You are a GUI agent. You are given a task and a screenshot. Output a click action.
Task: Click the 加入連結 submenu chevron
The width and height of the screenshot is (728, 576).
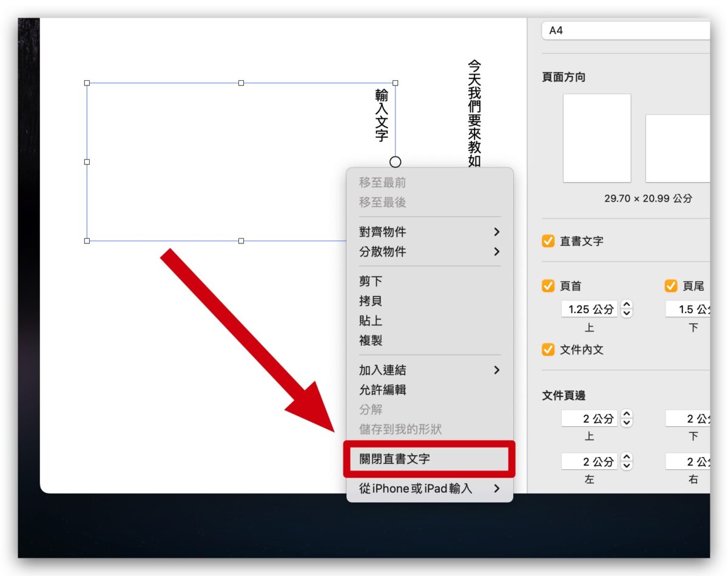[497, 370]
